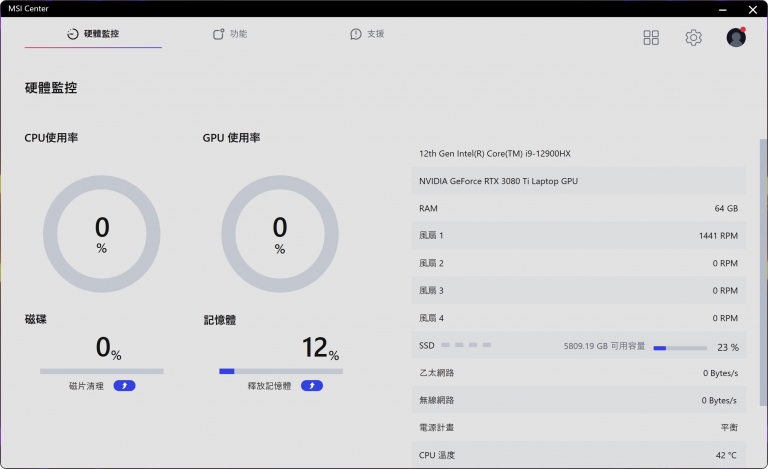Click the SSD row with 5809.19 GB
The width and height of the screenshot is (768, 469).
(579, 346)
